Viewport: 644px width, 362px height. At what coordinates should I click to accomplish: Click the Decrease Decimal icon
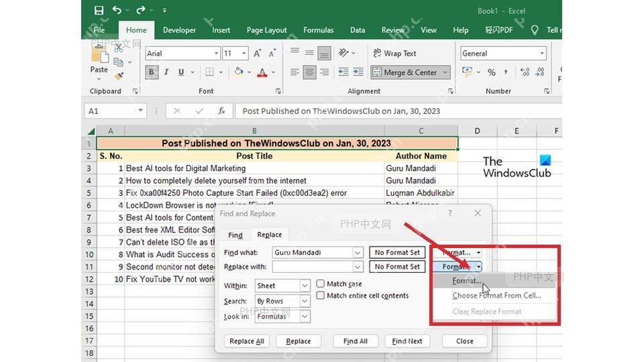click(x=539, y=72)
